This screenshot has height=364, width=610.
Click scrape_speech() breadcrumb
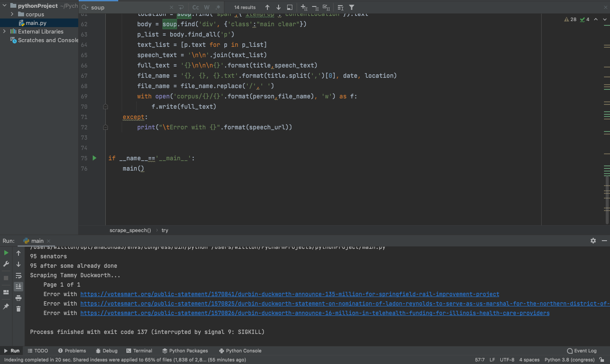coord(130,230)
